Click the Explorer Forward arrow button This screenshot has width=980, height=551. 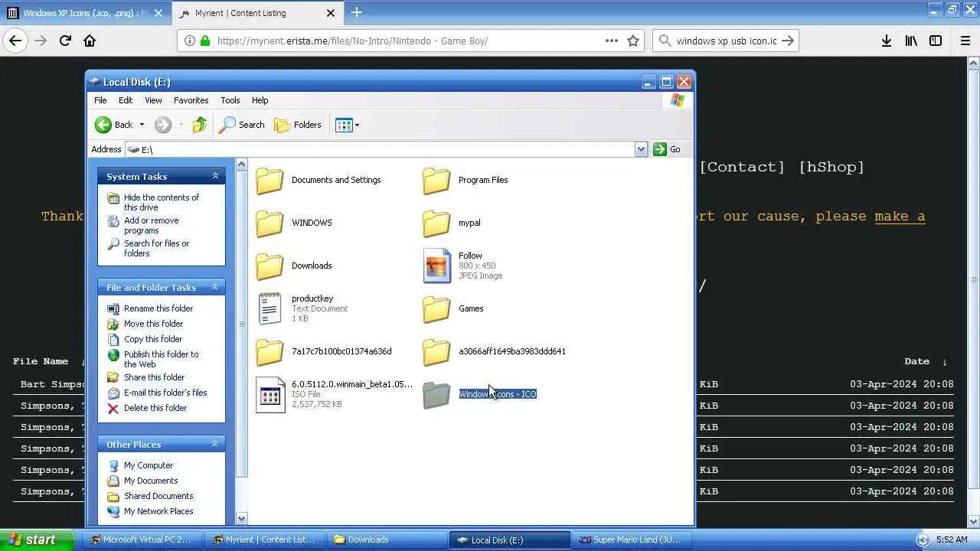(x=162, y=125)
